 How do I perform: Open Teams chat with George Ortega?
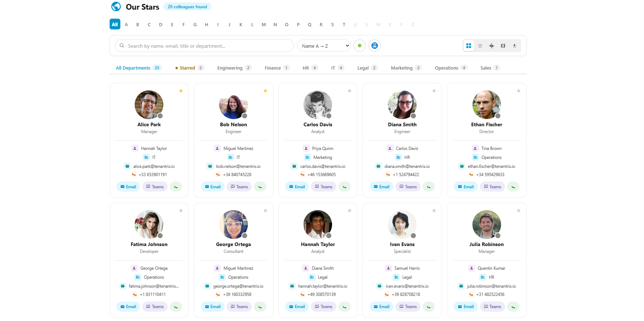tap(239, 307)
